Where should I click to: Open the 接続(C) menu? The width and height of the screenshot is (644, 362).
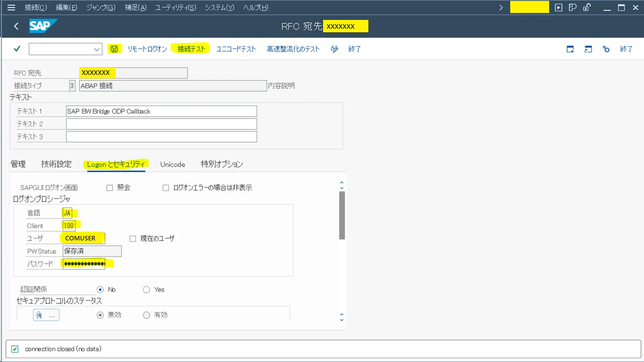coord(36,8)
